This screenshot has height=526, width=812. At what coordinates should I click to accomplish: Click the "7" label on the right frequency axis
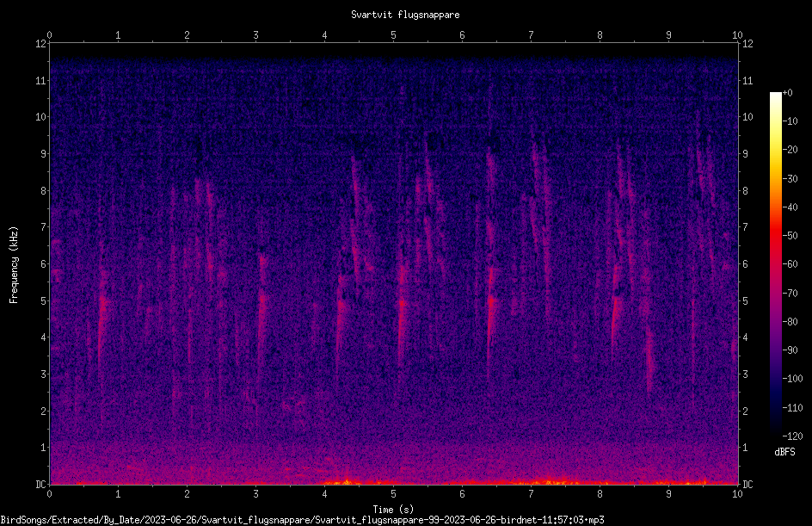click(x=745, y=227)
